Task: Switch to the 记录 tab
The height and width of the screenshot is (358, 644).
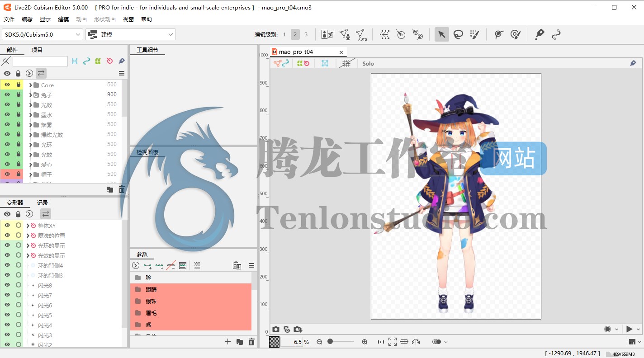Action: [x=43, y=203]
